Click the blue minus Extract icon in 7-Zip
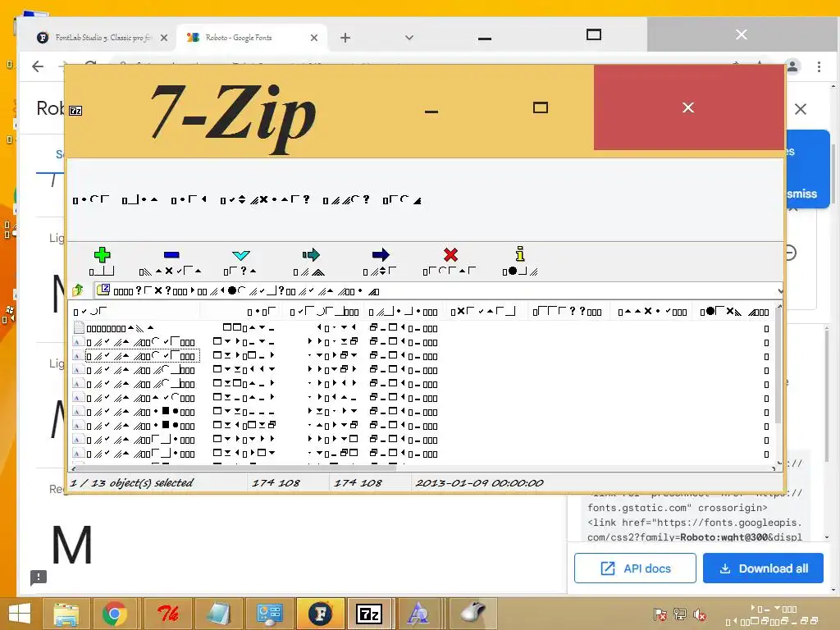This screenshot has width=840, height=630. click(x=171, y=255)
